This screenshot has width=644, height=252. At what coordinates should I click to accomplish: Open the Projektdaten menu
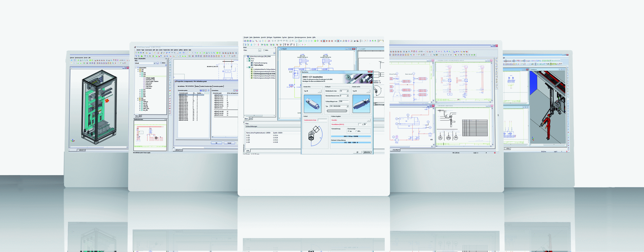click(277, 37)
